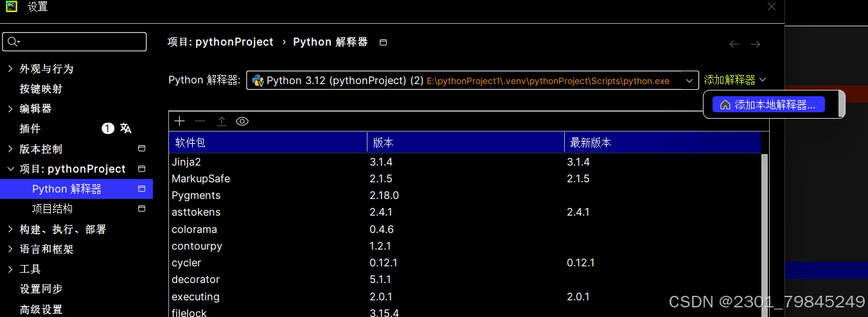The width and height of the screenshot is (868, 317).
Task: Select the decorator package row
Action: (x=465, y=279)
